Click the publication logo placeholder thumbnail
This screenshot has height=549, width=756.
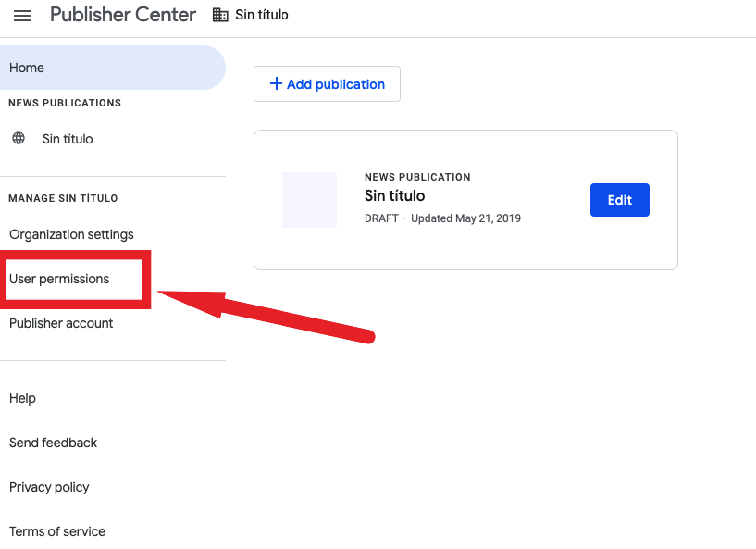310,200
